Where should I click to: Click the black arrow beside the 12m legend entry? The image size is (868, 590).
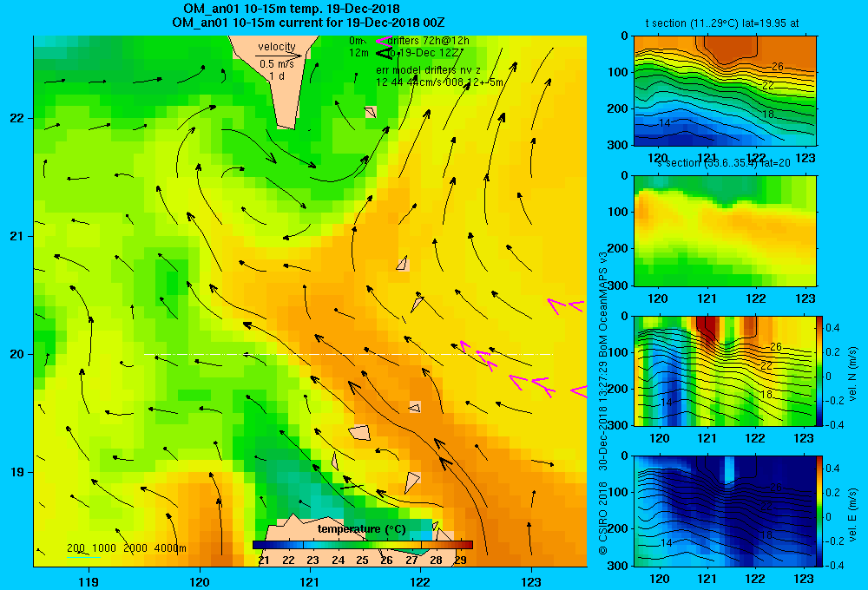coord(385,53)
